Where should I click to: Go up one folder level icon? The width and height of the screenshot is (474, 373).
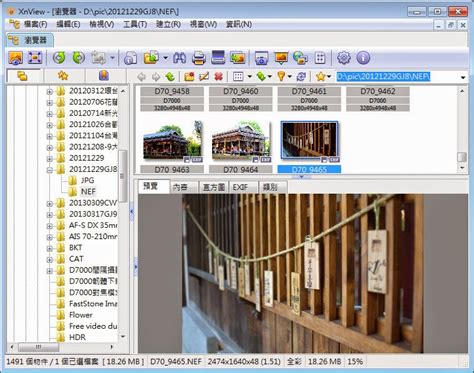click(x=170, y=77)
